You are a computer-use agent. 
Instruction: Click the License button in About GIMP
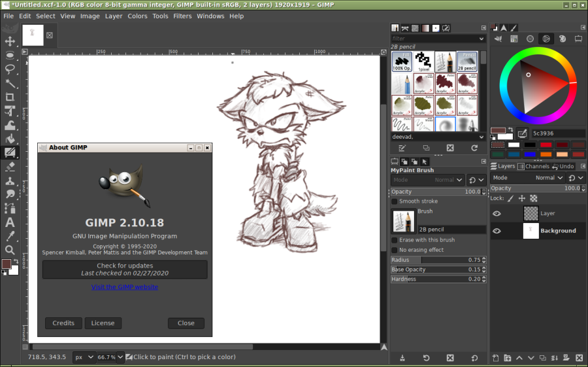click(103, 323)
